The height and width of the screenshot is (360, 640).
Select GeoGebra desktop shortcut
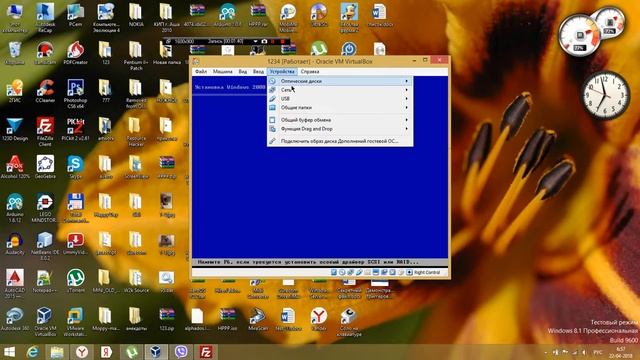click(45, 167)
